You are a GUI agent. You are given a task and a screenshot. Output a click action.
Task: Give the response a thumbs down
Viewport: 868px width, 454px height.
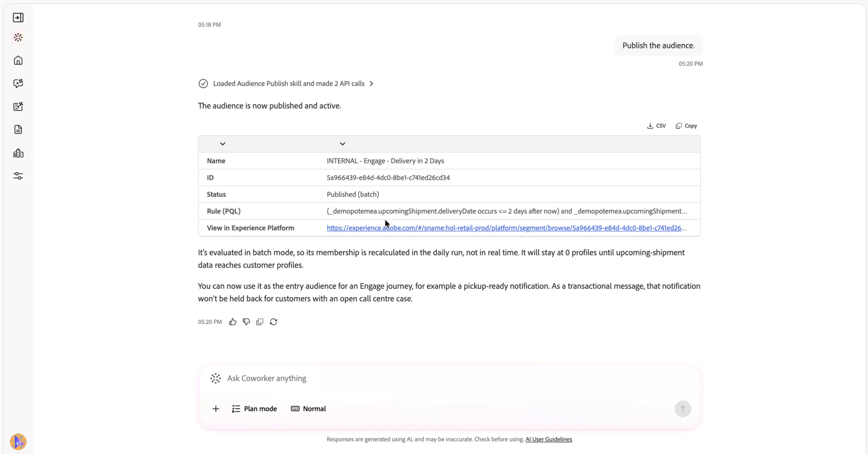(x=246, y=322)
